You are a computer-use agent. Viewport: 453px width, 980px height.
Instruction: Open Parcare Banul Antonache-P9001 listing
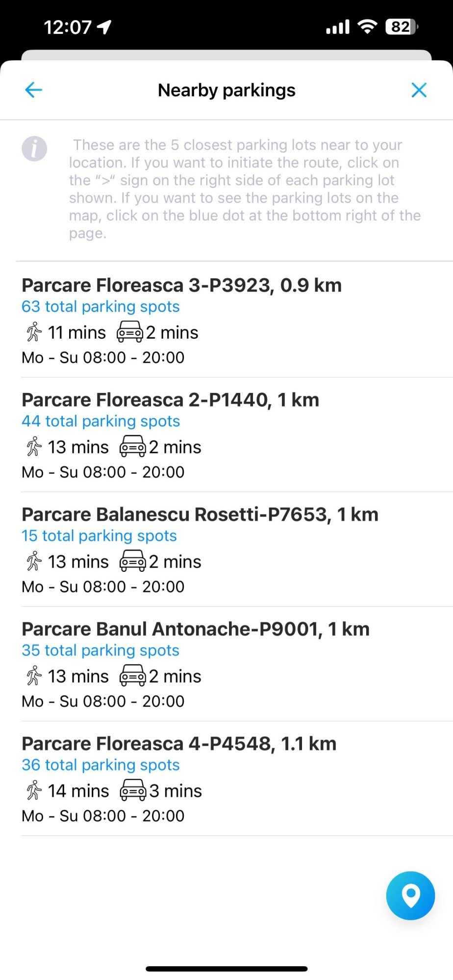[195, 629]
